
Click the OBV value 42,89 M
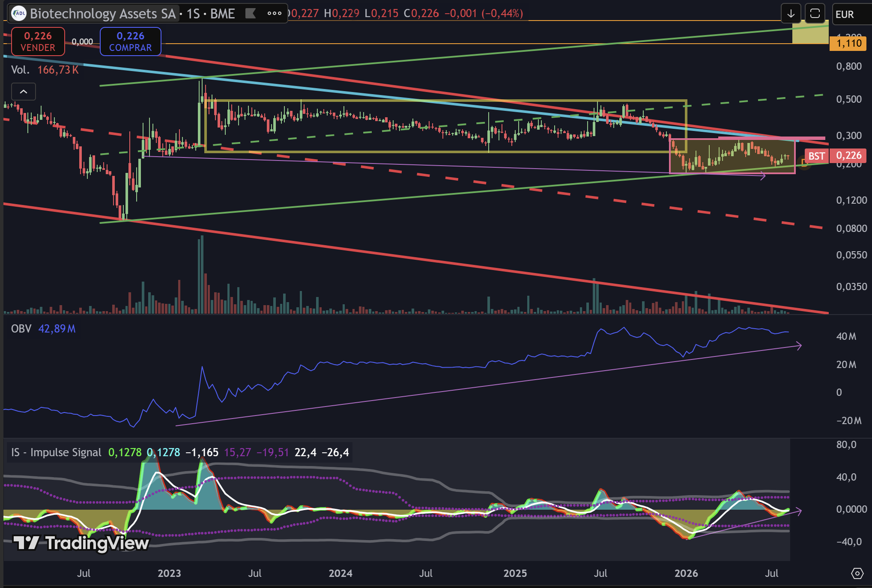[57, 329]
